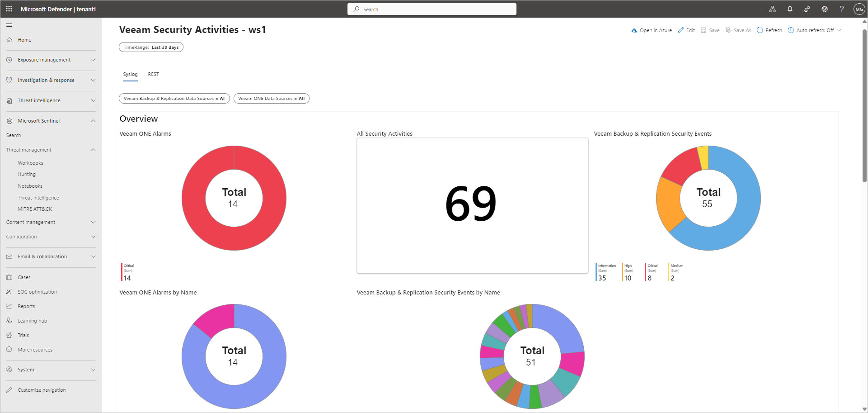Open Hunting in the sidebar
Image resolution: width=868 pixels, height=413 pixels.
(27, 174)
